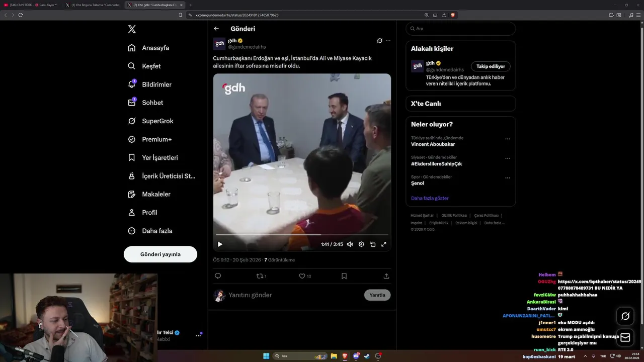The height and width of the screenshot is (362, 644).
Task: Open Hizmet Şartları footer link
Action: pyautogui.click(x=422, y=216)
